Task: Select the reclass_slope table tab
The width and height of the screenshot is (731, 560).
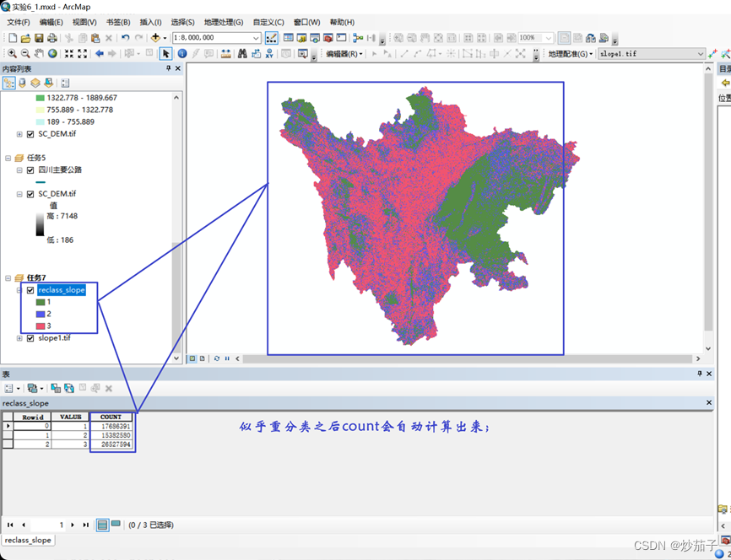Action: [28, 541]
